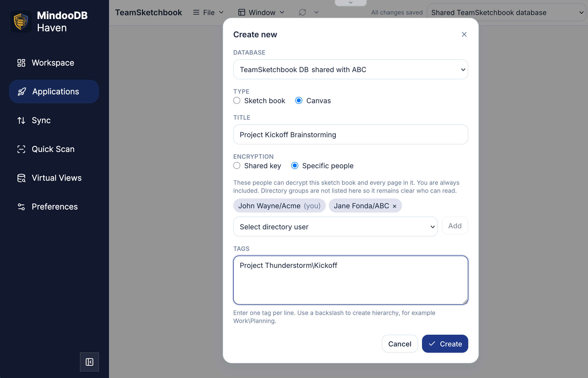Select the Canvas type radio
Image resolution: width=588 pixels, height=378 pixels.
pos(299,101)
